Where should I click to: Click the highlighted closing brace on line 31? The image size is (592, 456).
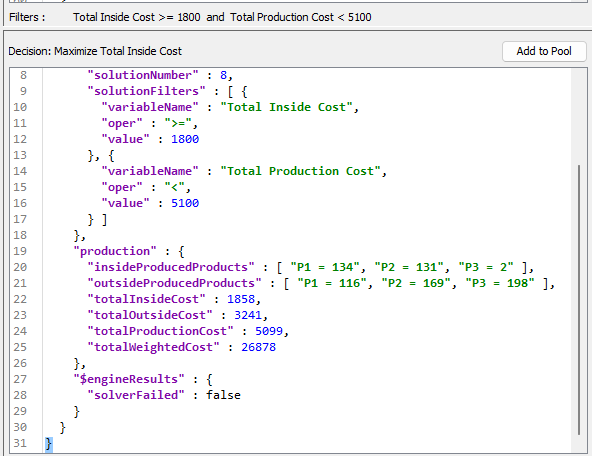(x=49, y=443)
